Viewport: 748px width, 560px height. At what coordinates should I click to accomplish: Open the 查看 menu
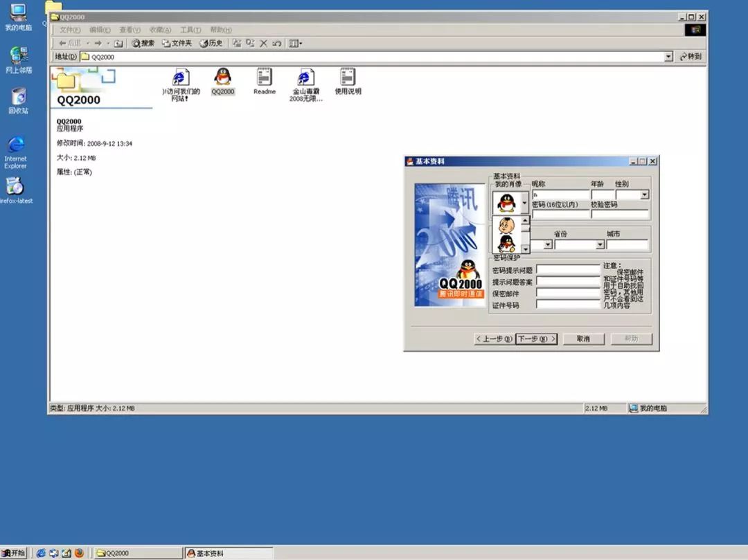(x=130, y=30)
